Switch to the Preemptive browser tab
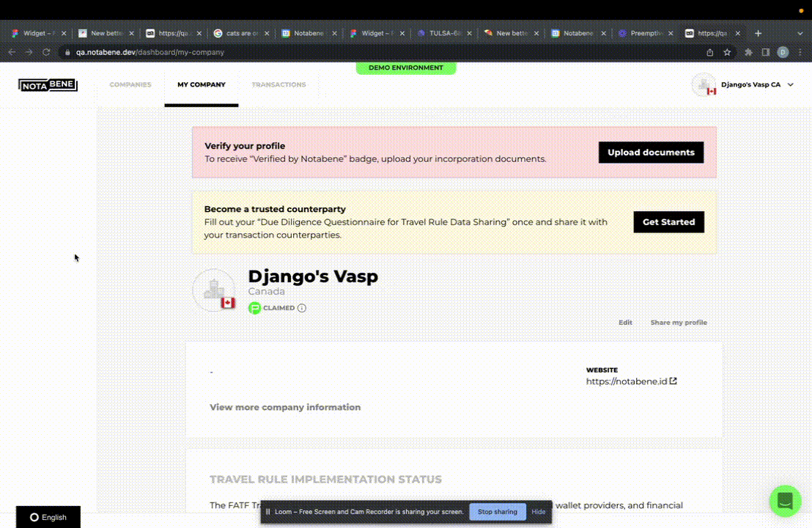The image size is (812, 528). pyautogui.click(x=646, y=33)
